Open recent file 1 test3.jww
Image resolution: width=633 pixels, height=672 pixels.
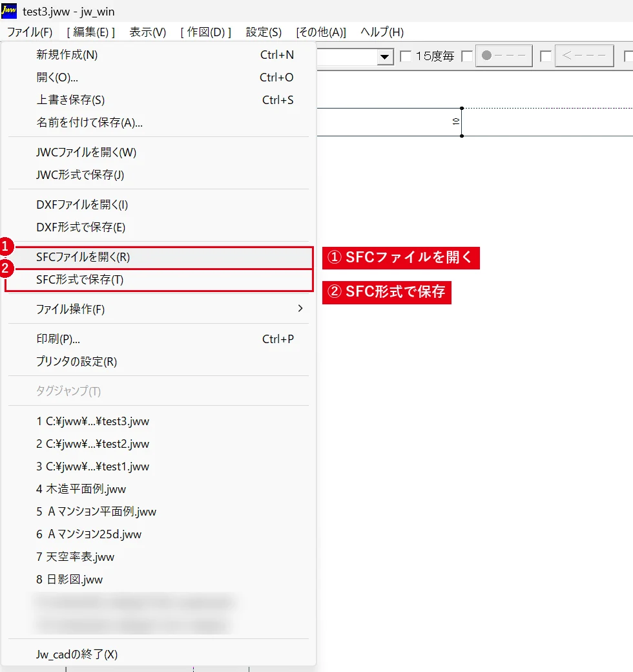(x=158, y=421)
